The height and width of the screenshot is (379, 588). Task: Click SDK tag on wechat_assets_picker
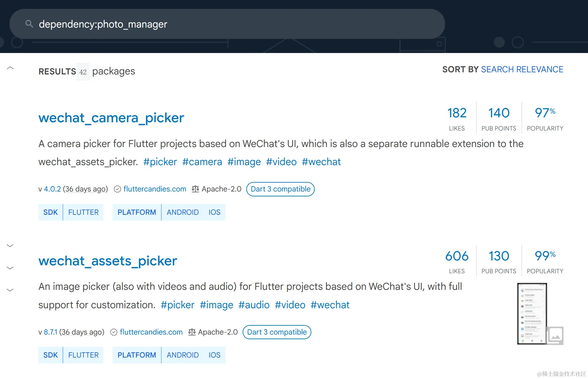[51, 355]
